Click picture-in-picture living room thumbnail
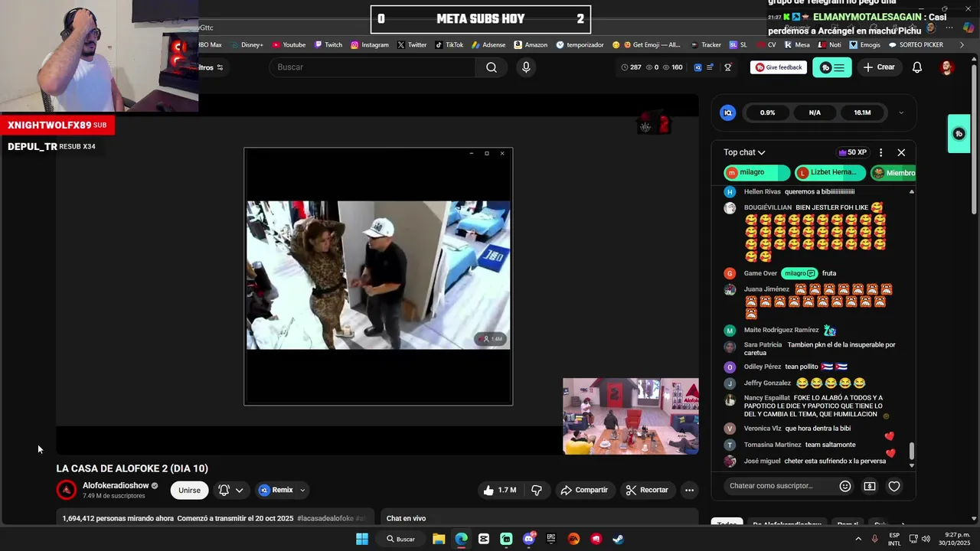This screenshot has height=551, width=980. (631, 416)
